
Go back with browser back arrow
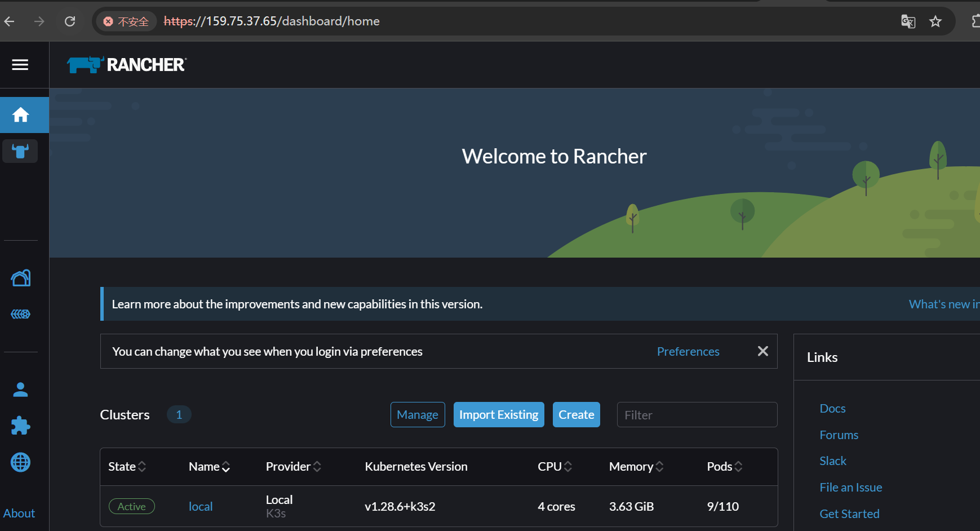coord(10,21)
